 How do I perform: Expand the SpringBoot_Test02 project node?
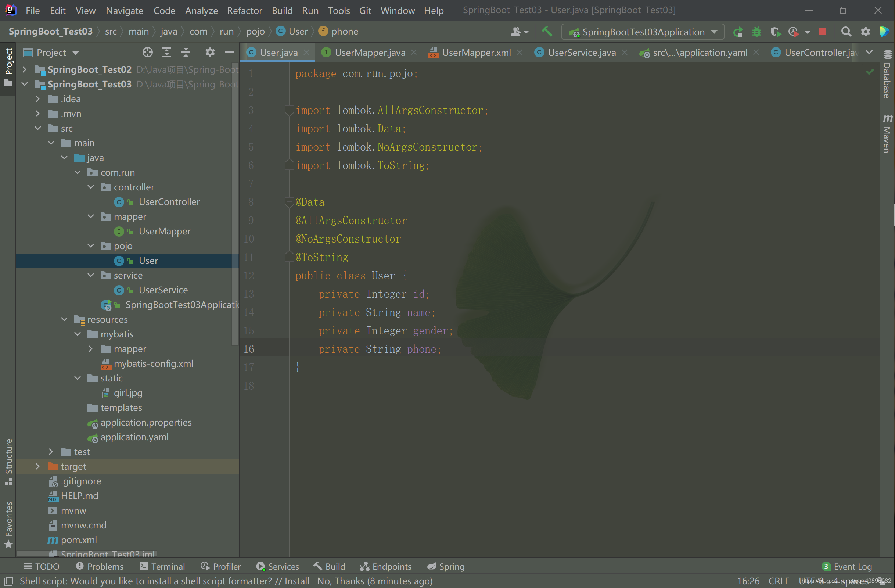pyautogui.click(x=25, y=69)
